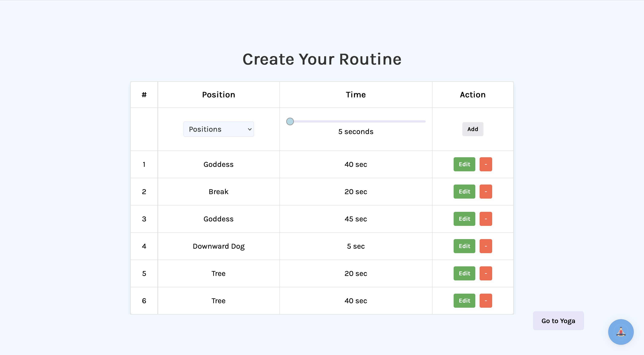The height and width of the screenshot is (355, 644).
Task: Edit the Downward Dog entry
Action: point(464,246)
